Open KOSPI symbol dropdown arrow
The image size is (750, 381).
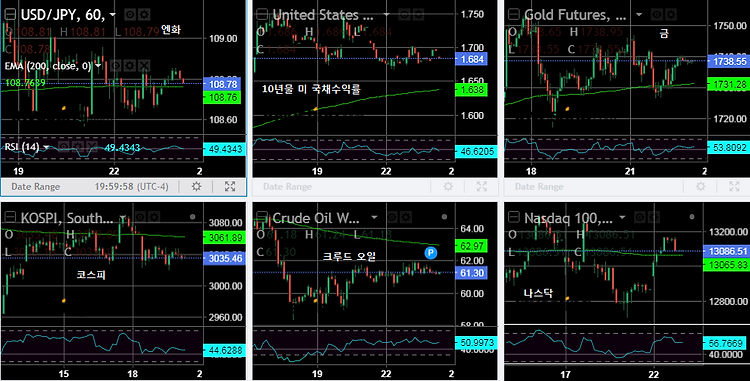pyautogui.click(x=123, y=218)
